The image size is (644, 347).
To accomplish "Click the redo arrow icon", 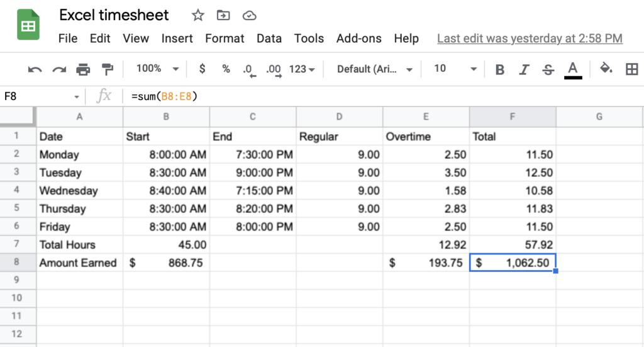I will pyautogui.click(x=59, y=69).
